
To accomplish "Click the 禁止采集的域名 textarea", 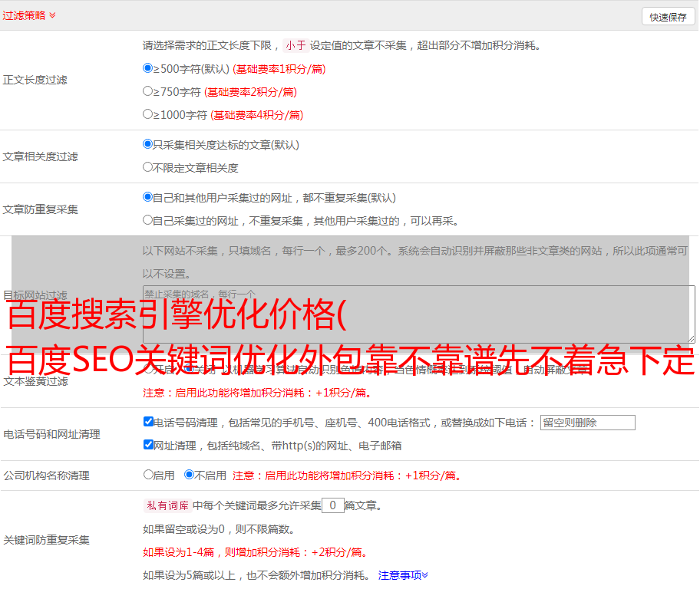I will 419,314.
